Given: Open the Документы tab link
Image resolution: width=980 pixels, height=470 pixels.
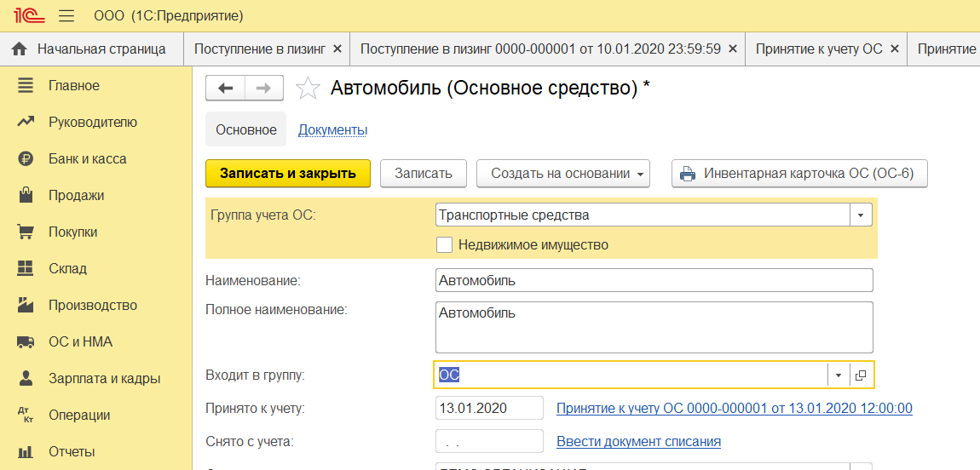Looking at the screenshot, I should (x=332, y=129).
